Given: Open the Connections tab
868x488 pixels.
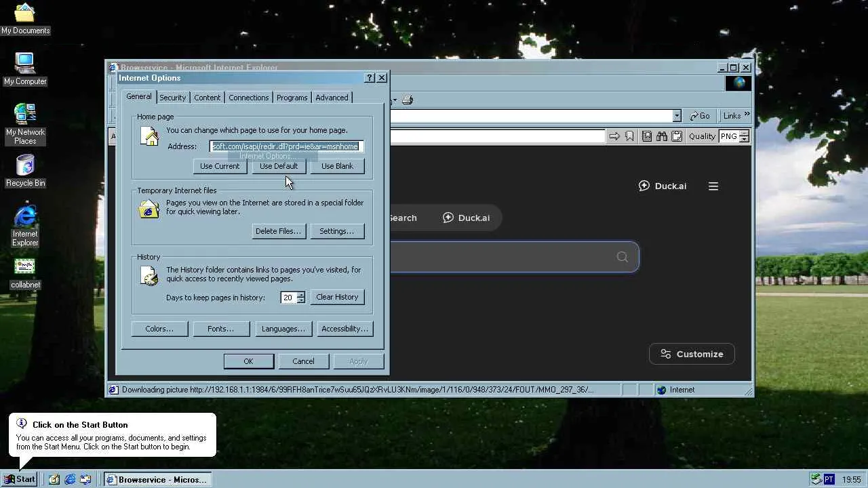Looking at the screenshot, I should (249, 98).
